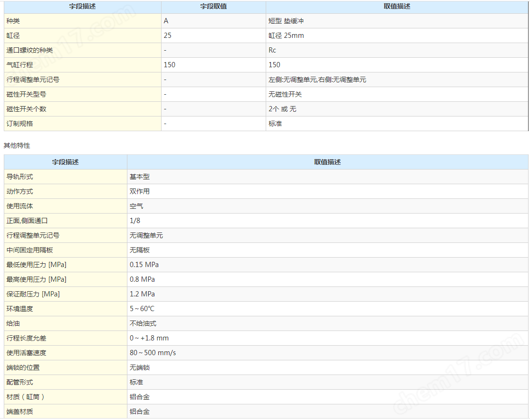Click the 通口螺纹的种类 field label
The width and height of the screenshot is (530, 420).
click(29, 51)
